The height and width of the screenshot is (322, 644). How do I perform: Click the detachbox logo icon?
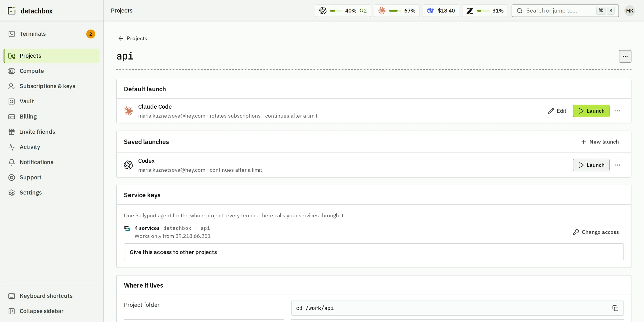point(12,11)
